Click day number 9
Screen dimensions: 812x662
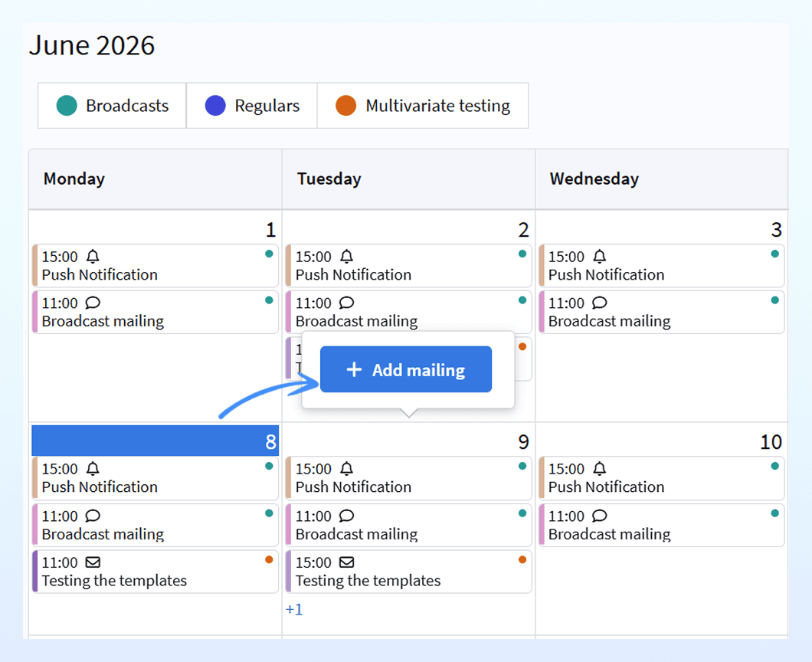pyautogui.click(x=523, y=442)
